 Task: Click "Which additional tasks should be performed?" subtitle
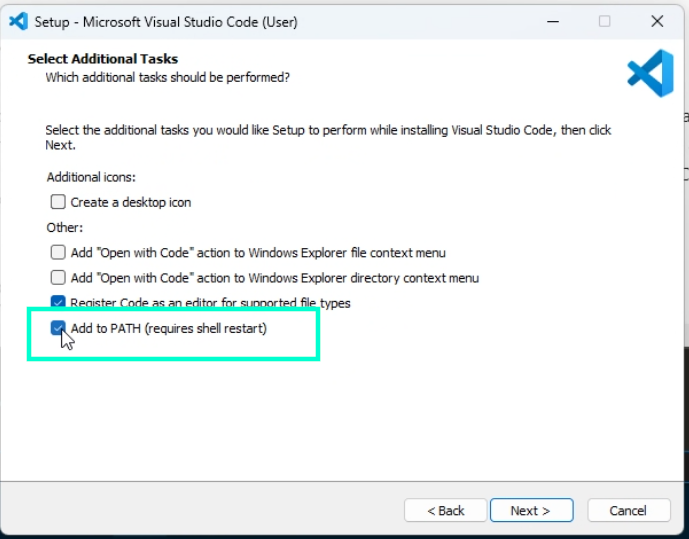(167, 77)
